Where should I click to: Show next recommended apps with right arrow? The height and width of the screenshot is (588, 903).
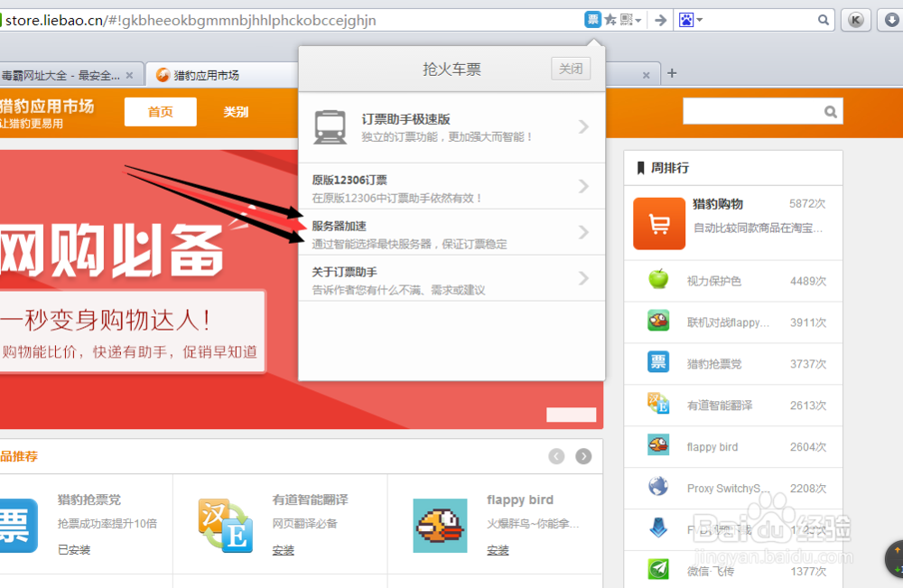pos(583,457)
